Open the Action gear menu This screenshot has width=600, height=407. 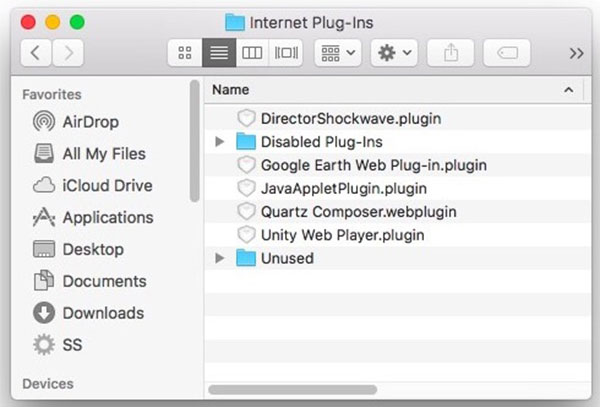[394, 53]
